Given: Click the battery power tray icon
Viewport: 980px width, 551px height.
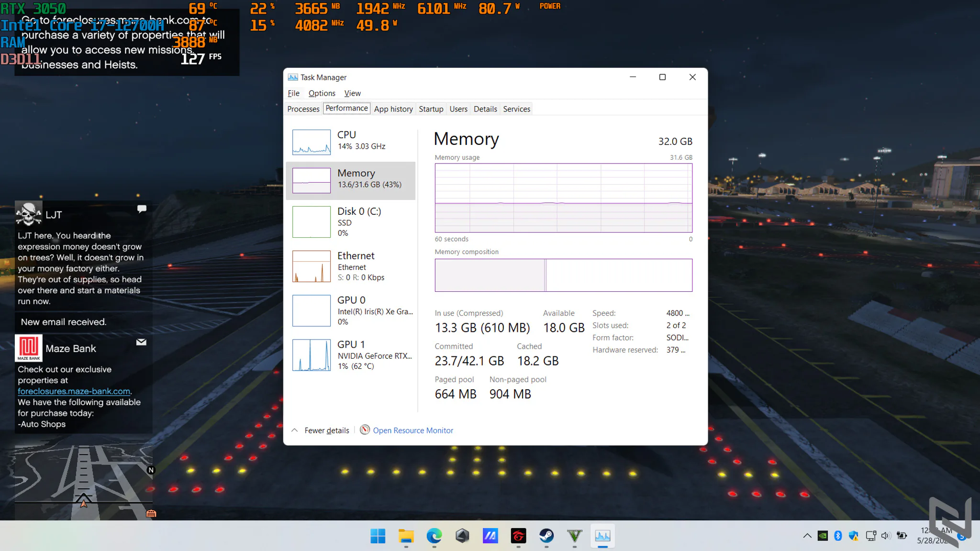Looking at the screenshot, I should click(902, 536).
